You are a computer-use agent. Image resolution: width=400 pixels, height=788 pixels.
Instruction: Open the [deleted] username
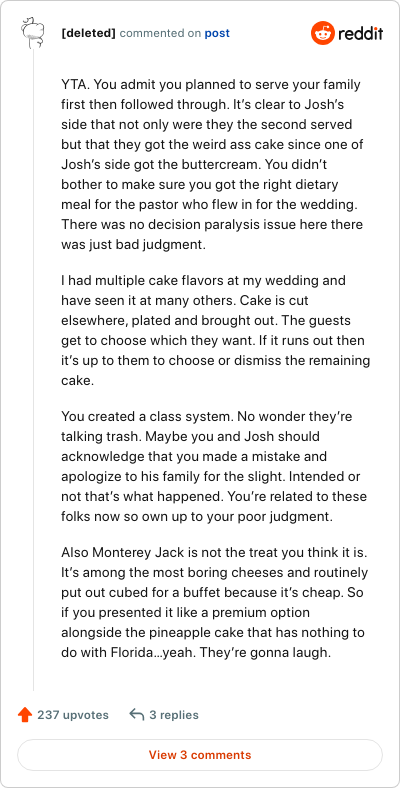[x=88, y=34]
